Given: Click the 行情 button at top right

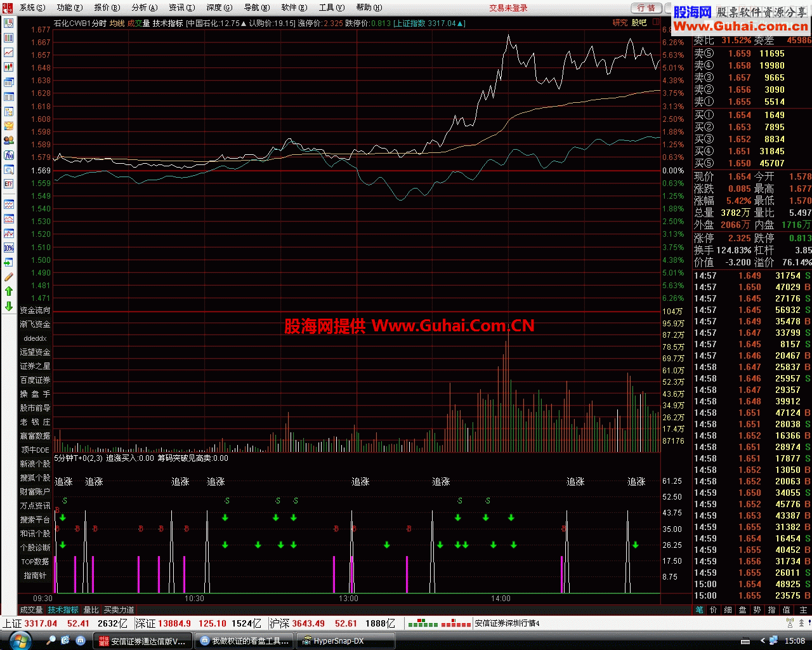Looking at the screenshot, I should point(646,8).
